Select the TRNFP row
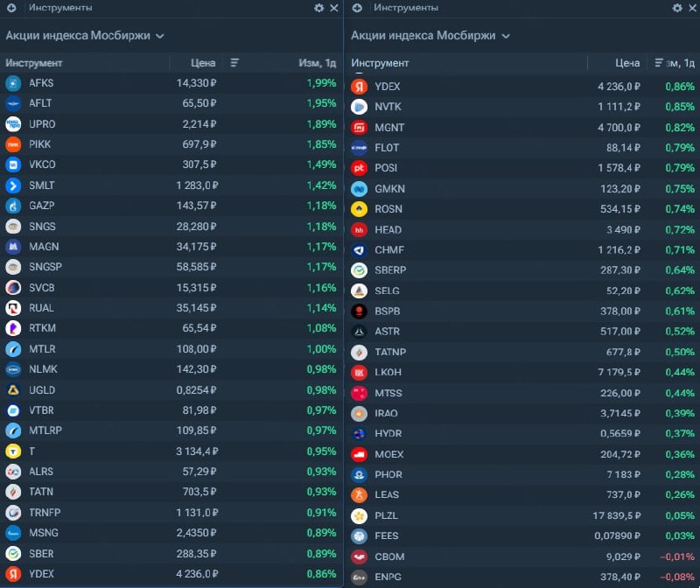The width and height of the screenshot is (700, 588). pyautogui.click(x=171, y=513)
